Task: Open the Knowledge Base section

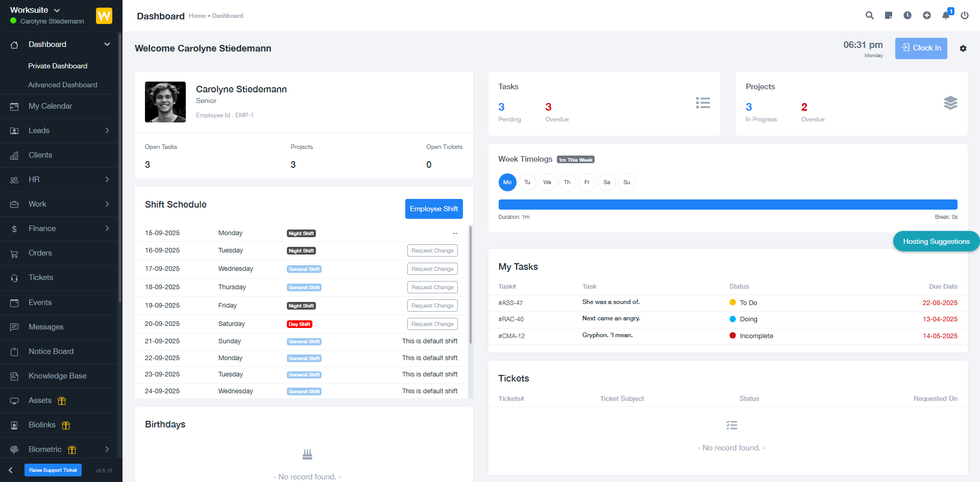Action: click(x=58, y=376)
